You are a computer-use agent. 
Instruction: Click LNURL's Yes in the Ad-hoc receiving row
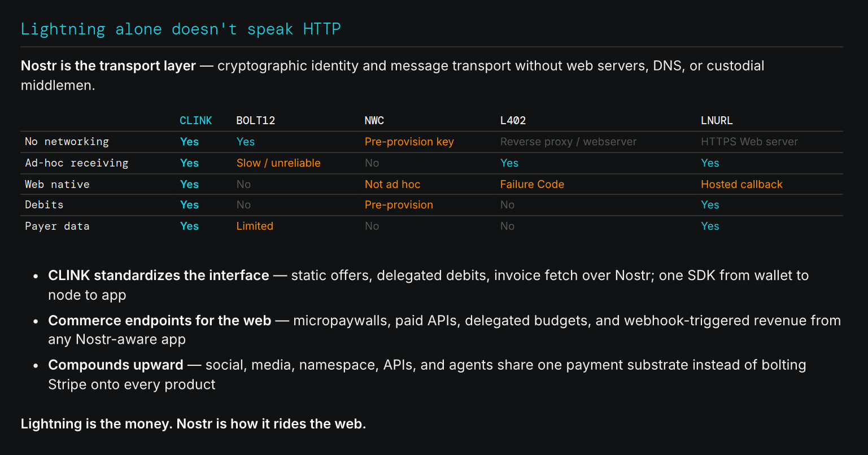click(x=710, y=163)
